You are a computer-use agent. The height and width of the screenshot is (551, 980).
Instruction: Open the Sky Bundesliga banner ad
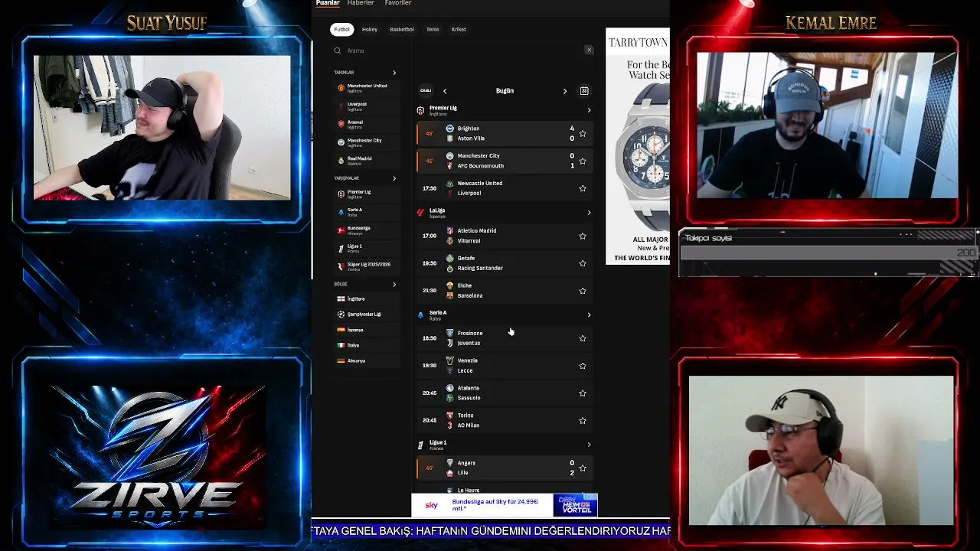pos(505,505)
